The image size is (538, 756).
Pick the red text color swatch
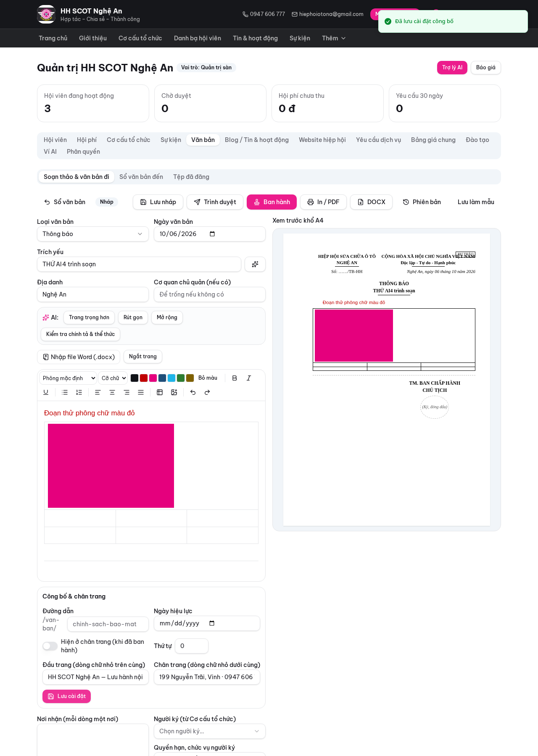(x=144, y=378)
